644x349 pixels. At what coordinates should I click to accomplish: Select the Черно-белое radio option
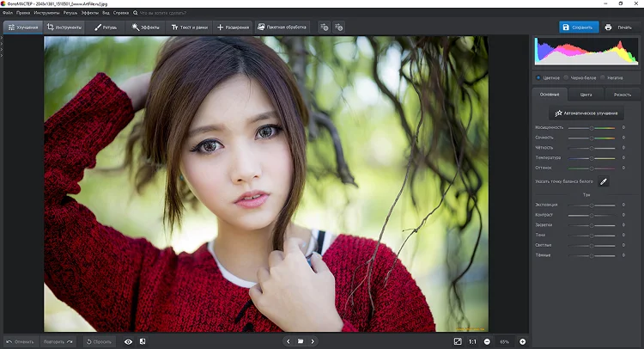pyautogui.click(x=568, y=77)
